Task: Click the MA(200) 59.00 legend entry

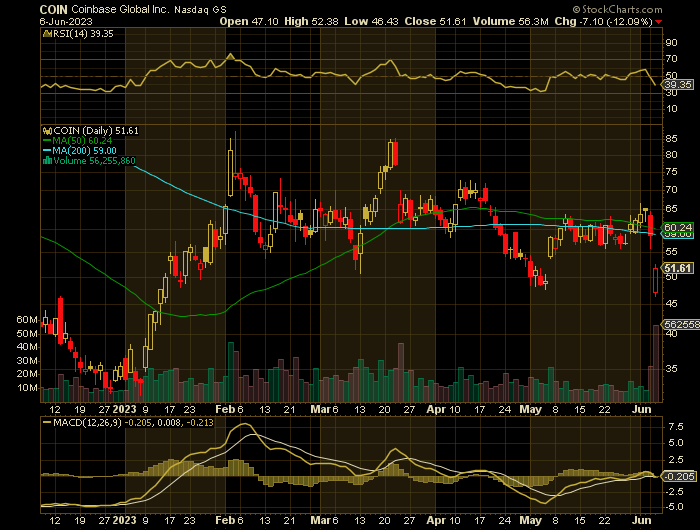Action: [x=84, y=151]
